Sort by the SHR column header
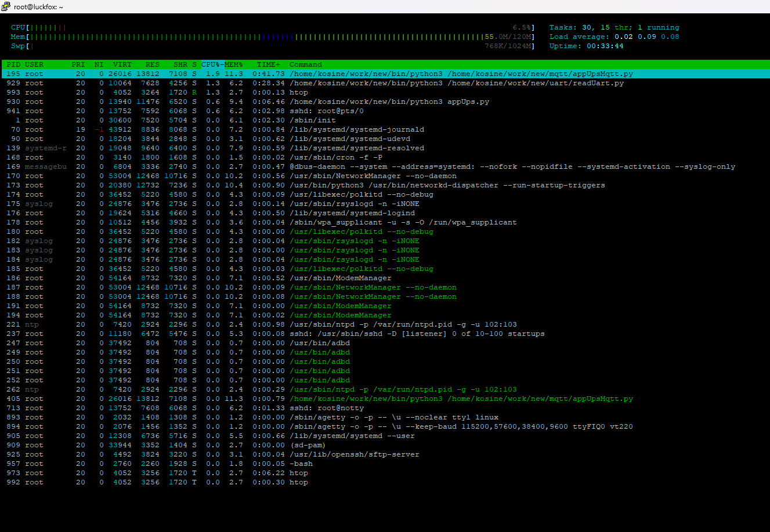The width and height of the screenshot is (770, 532). 180,64
